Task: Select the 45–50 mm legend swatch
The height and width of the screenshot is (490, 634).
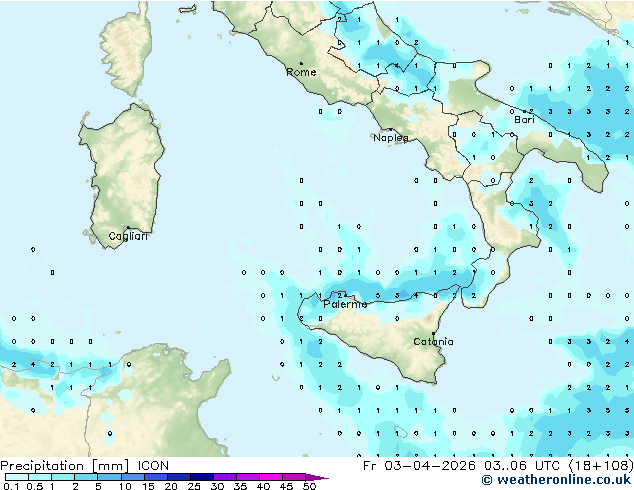Action: (294, 477)
